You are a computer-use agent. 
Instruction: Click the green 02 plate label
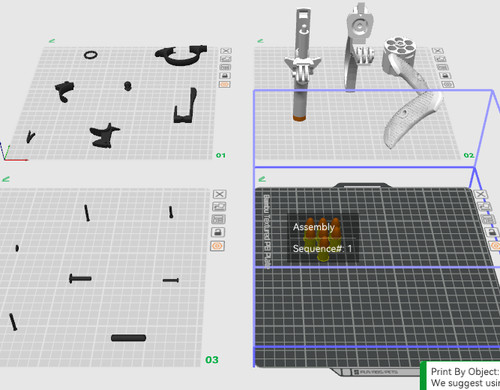[x=469, y=155]
